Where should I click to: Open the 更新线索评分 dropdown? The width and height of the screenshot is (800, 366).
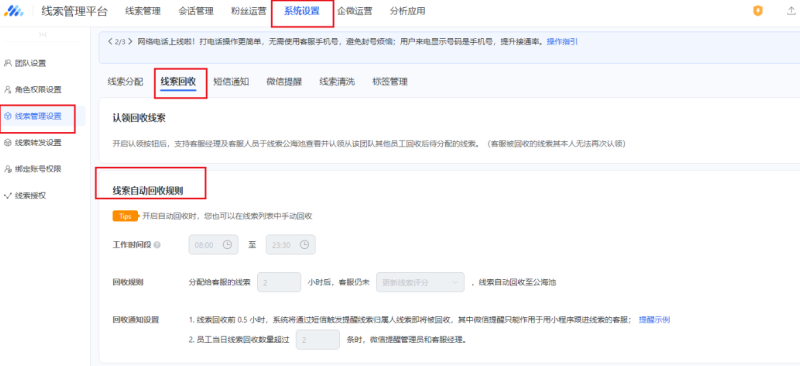420,282
